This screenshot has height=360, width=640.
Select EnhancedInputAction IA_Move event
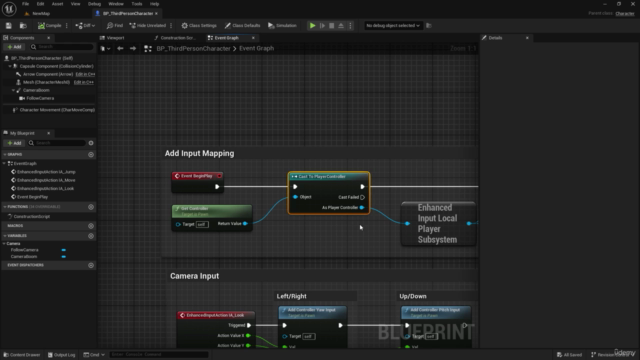tap(46, 180)
